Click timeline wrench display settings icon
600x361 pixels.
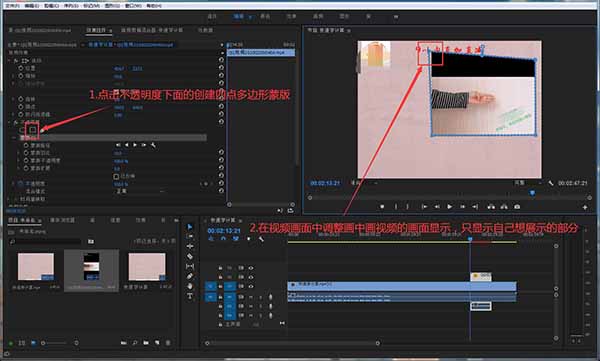261,239
